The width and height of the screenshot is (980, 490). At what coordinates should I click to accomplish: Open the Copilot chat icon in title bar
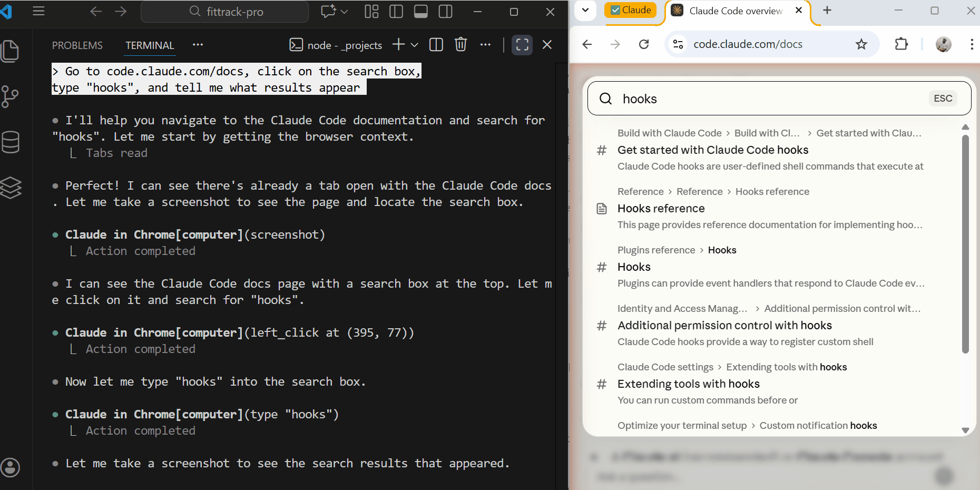pos(328,11)
